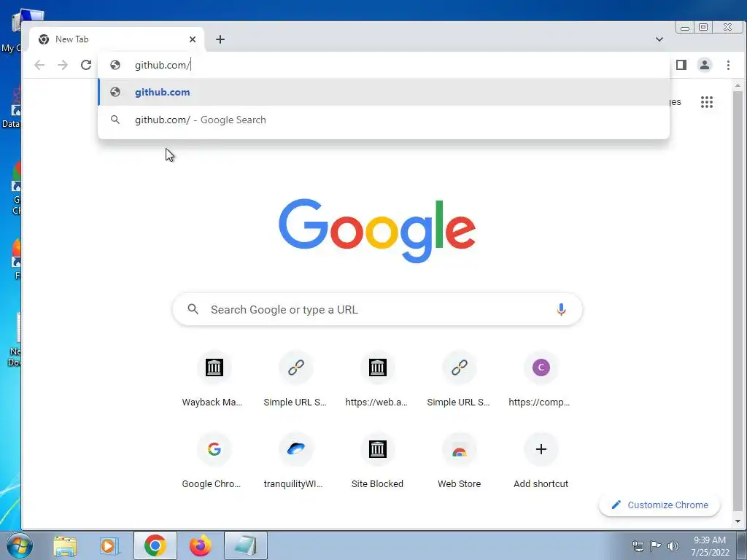The height and width of the screenshot is (560, 747).
Task: Open the https://web.a... shortcut
Action: point(377,379)
